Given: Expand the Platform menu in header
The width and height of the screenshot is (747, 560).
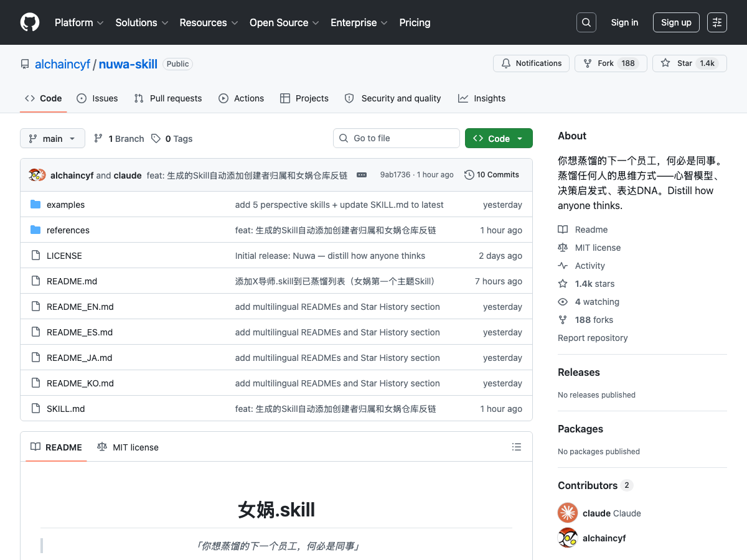Looking at the screenshot, I should point(79,22).
